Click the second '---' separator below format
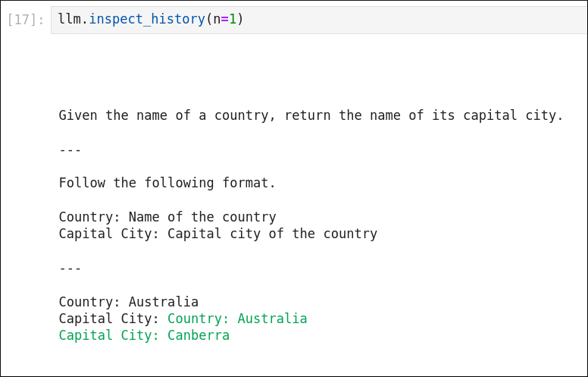Screen dimensions: 588x377 tap(70, 269)
